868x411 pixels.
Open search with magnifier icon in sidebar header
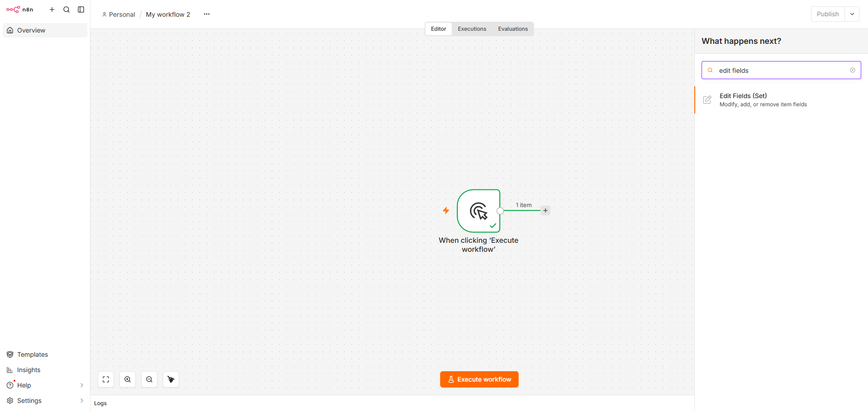(x=66, y=9)
